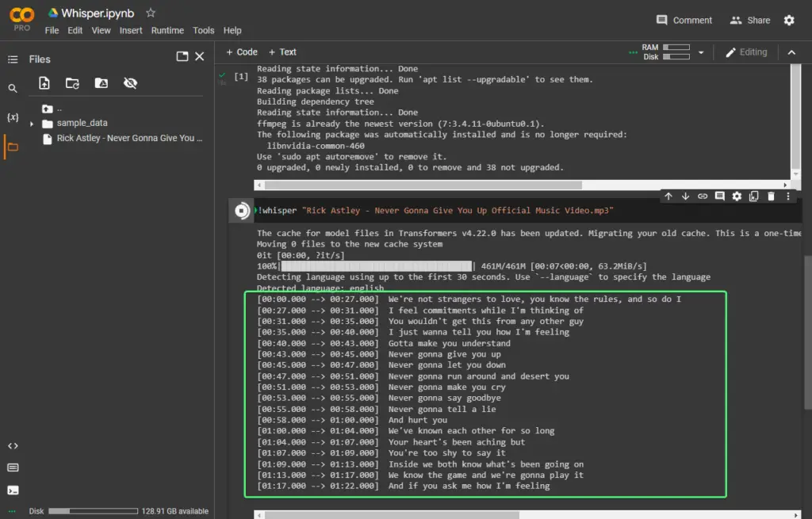Share the notebook
The height and width of the screenshot is (519, 812).
[x=750, y=20]
